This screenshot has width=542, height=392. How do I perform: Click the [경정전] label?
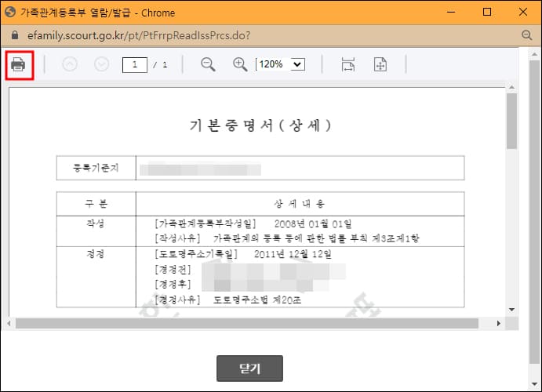point(173,270)
